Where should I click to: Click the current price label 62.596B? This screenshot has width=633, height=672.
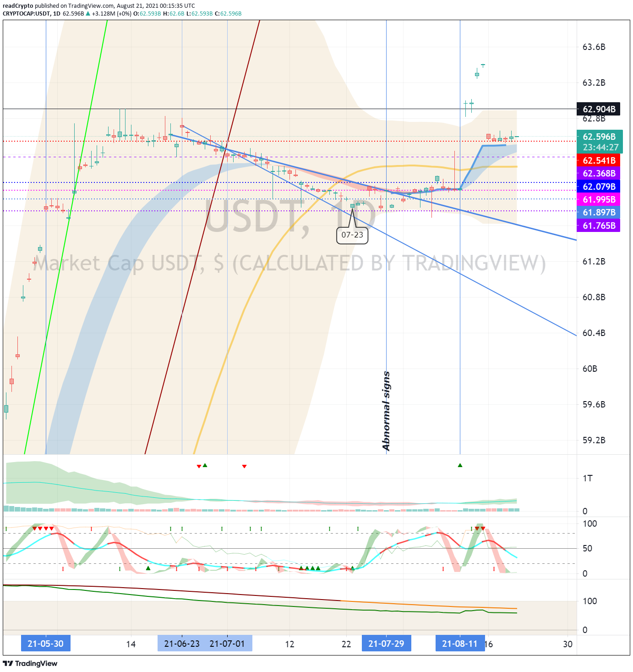pos(599,137)
